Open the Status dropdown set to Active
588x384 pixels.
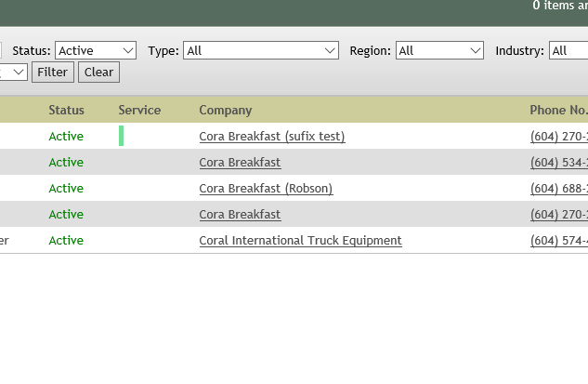point(96,50)
